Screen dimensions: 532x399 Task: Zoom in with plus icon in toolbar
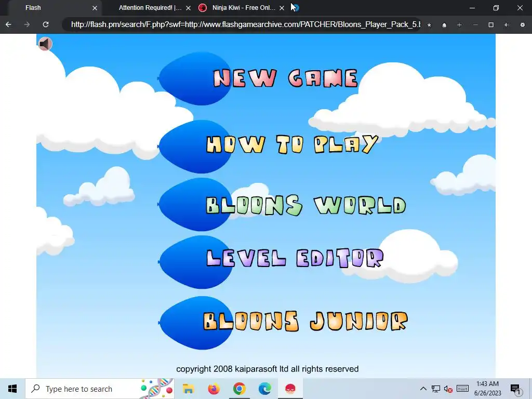pyautogui.click(x=459, y=25)
